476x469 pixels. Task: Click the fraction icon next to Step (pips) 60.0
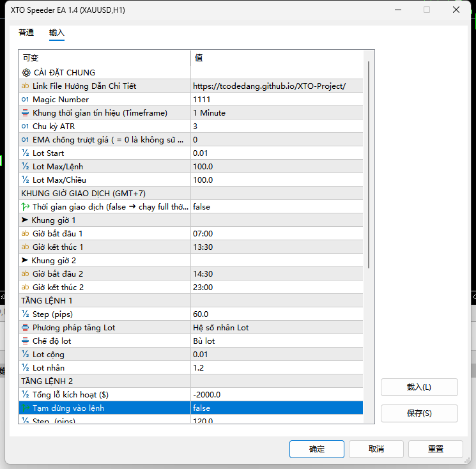pyautogui.click(x=25, y=314)
